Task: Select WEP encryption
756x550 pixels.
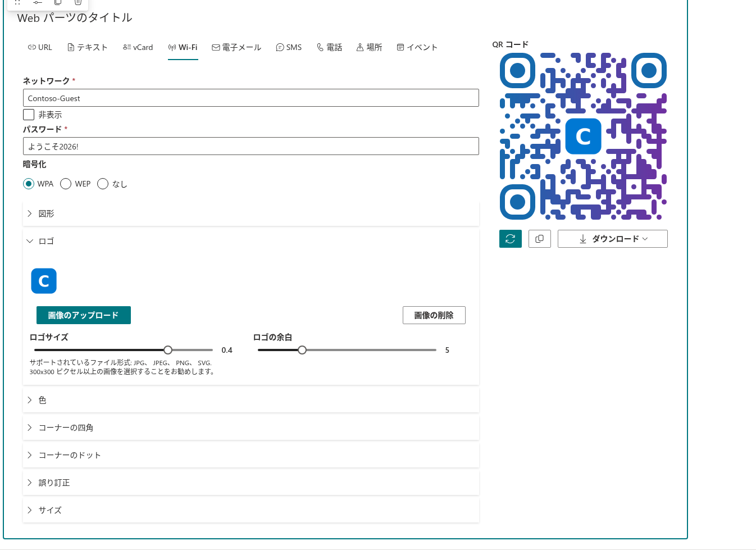Action: pyautogui.click(x=66, y=184)
